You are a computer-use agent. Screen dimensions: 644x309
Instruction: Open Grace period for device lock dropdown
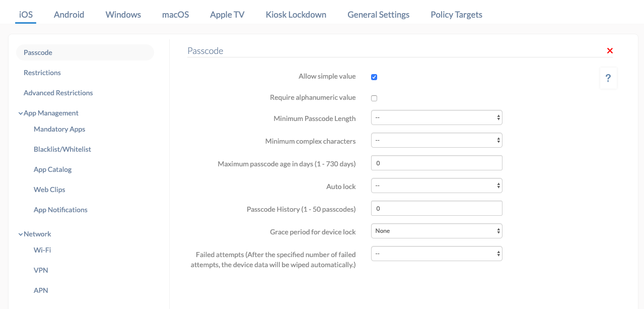437,231
